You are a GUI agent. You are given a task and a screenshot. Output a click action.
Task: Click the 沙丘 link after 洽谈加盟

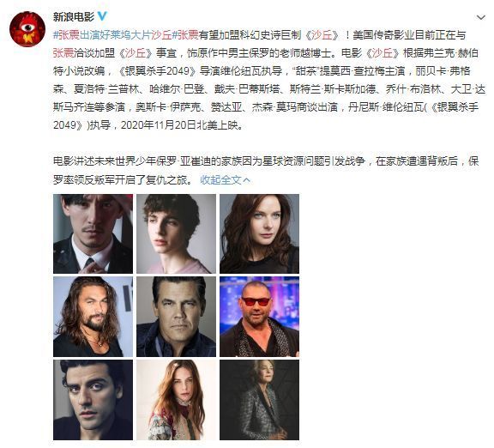pos(136,52)
